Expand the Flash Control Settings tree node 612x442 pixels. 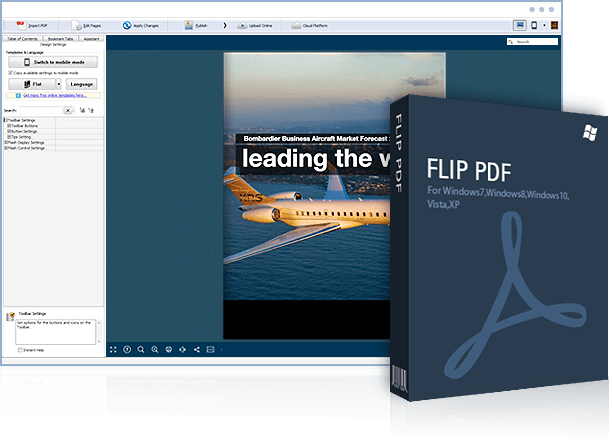[7, 148]
